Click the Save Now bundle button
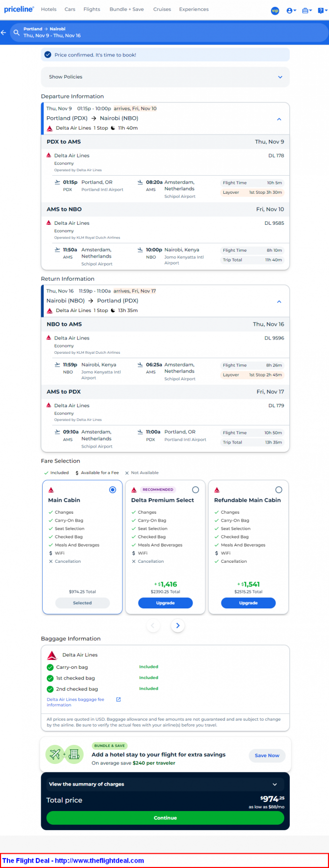 (x=267, y=756)
